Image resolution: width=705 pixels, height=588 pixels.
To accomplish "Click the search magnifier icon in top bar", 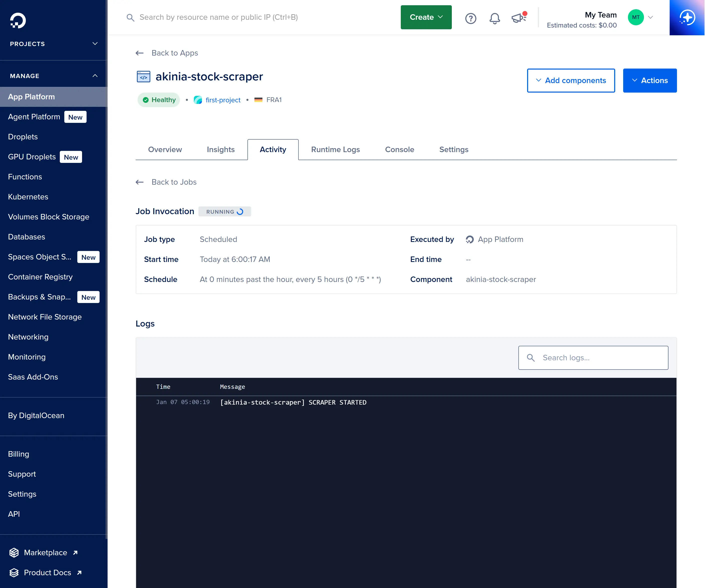I will pyautogui.click(x=130, y=18).
